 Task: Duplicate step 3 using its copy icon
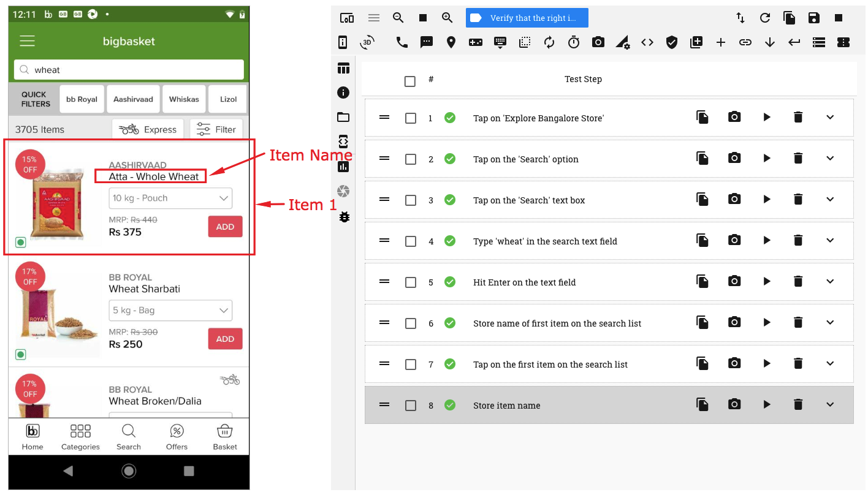point(702,199)
